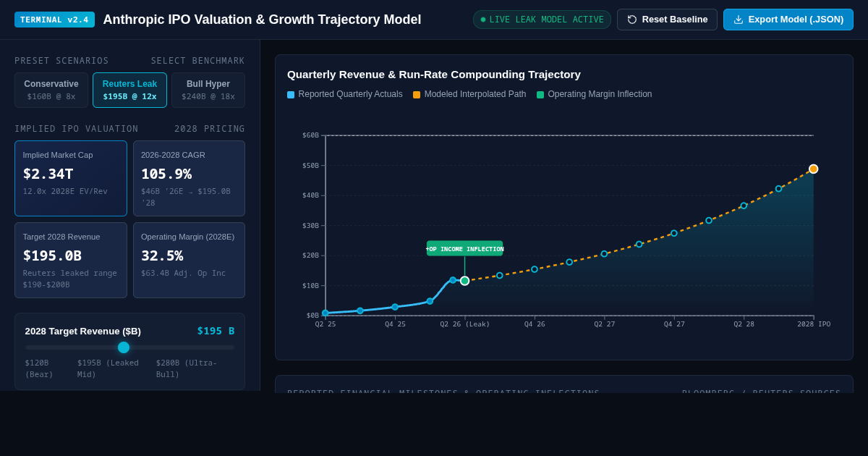Click the Select Benchmark label
This screenshot has height=456, width=868.
pyautogui.click(x=198, y=61)
